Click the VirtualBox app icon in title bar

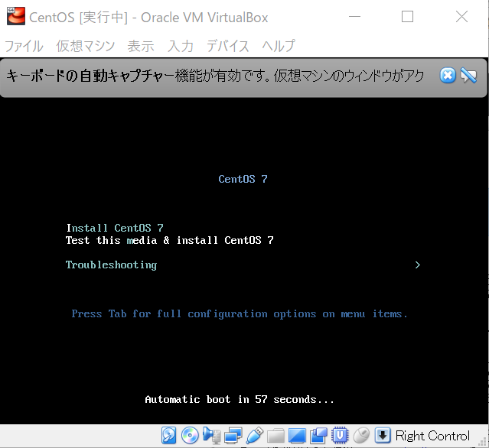(15, 16)
